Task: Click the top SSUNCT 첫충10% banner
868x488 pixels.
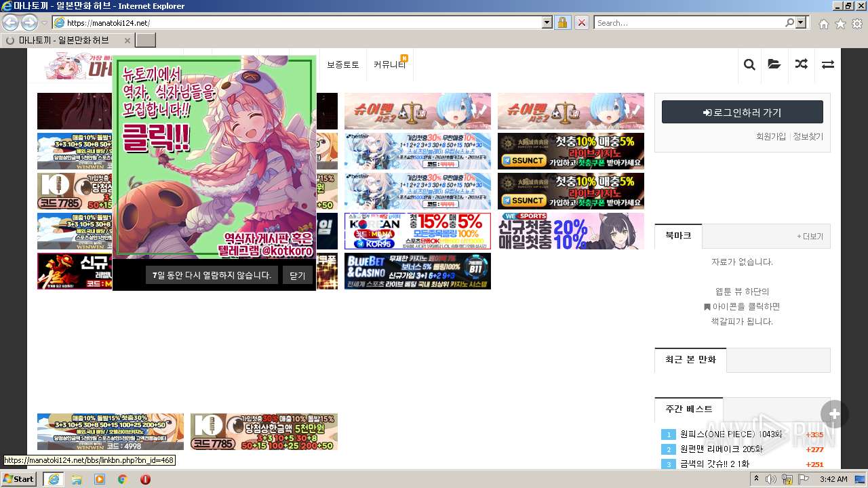Action: (570, 151)
